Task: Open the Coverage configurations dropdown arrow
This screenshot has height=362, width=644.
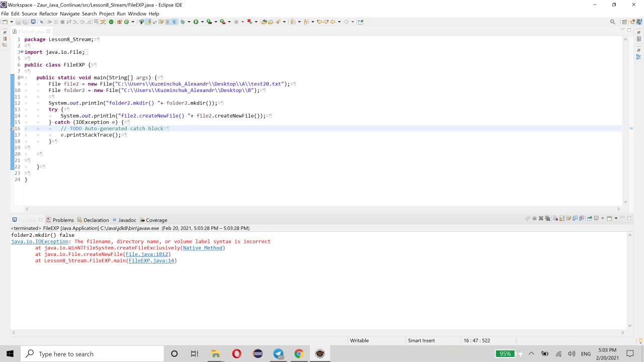Action: [x=216, y=22]
